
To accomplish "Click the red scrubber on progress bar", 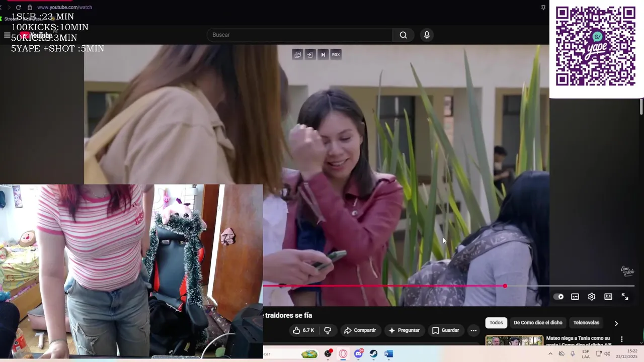I will point(505,286).
